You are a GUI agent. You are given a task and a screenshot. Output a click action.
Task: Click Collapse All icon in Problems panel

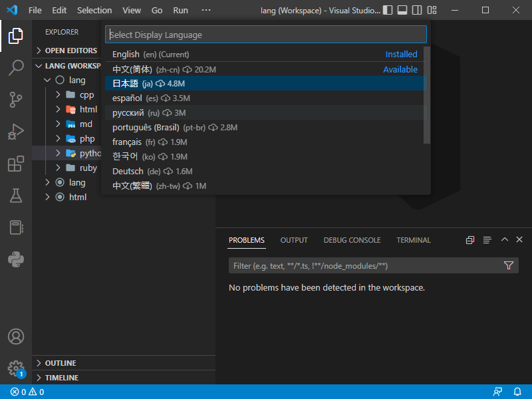(470, 240)
